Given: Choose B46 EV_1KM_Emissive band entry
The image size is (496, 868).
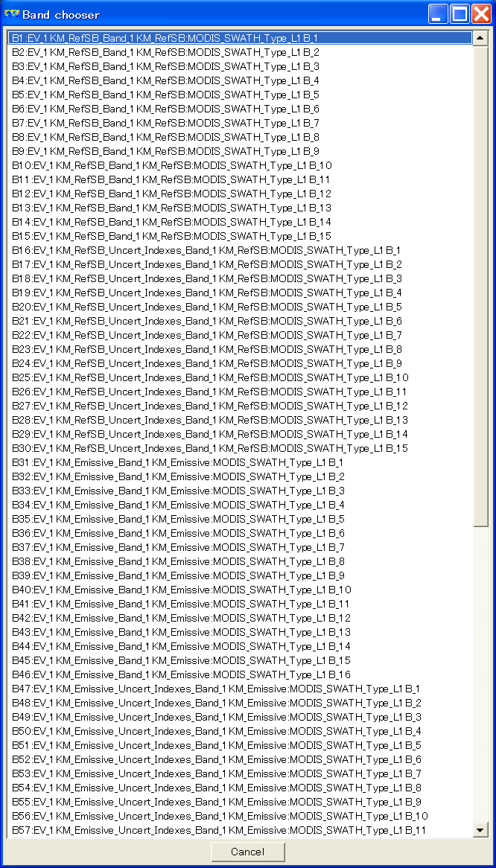Looking at the screenshot, I should 241,674.
